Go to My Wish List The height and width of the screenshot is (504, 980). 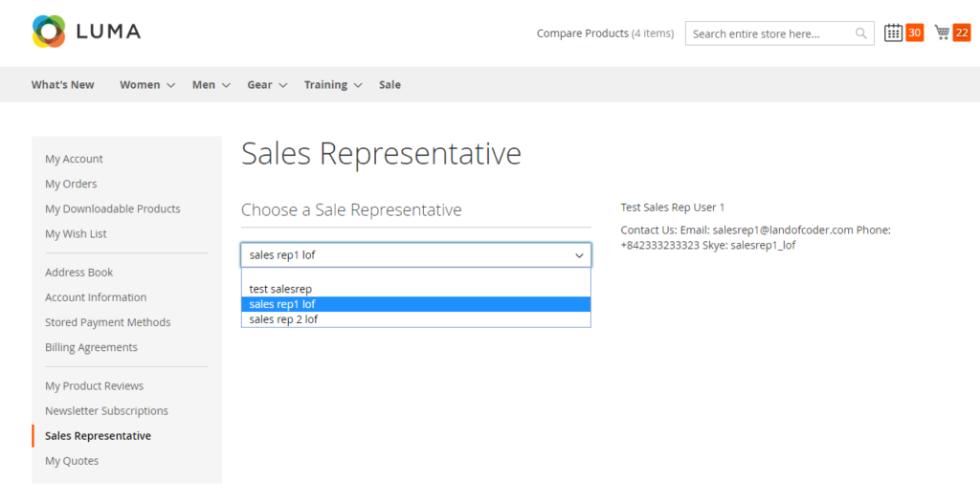(76, 233)
